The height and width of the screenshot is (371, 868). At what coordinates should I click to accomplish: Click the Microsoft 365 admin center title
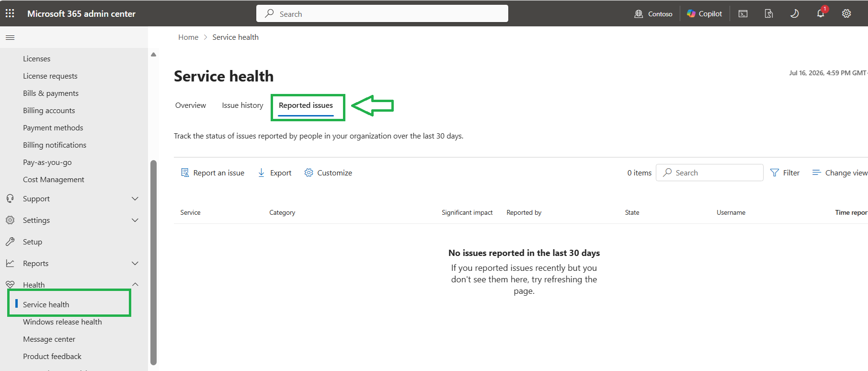(81, 13)
